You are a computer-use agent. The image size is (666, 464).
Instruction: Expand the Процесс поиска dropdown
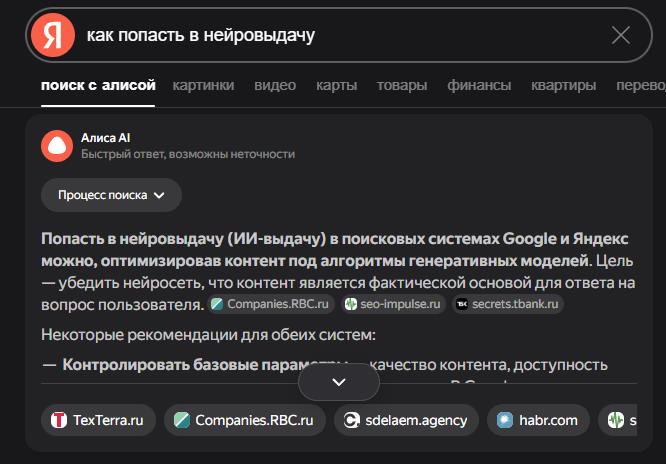111,195
